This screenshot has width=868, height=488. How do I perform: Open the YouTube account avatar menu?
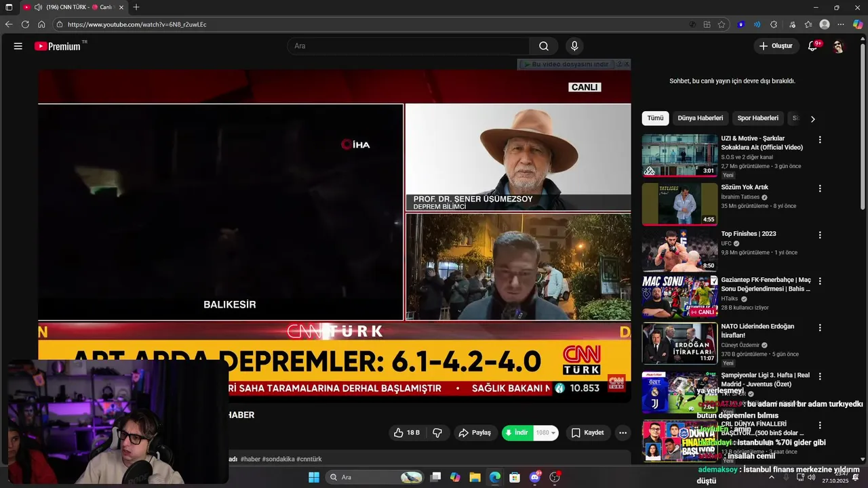[x=838, y=46]
